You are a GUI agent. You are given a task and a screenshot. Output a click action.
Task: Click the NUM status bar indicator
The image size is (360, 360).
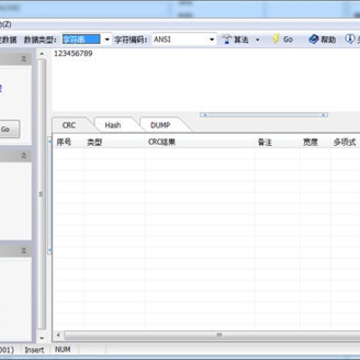coord(63,349)
